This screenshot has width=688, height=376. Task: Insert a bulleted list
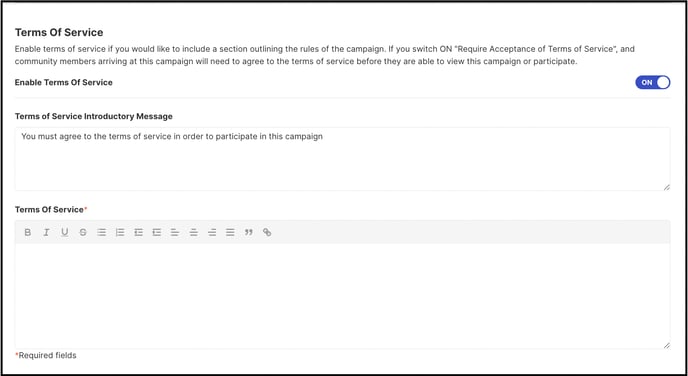(101, 233)
